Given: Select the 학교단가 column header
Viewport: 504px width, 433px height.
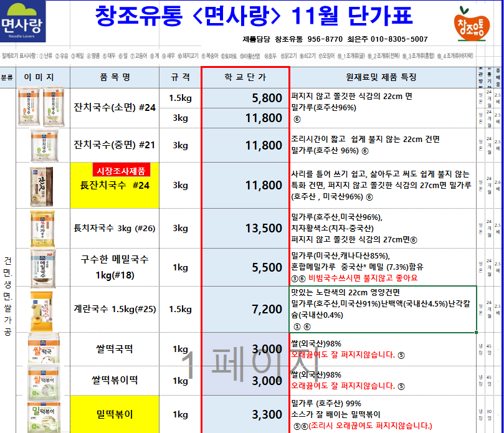Looking at the screenshot, I should pyautogui.click(x=245, y=77).
